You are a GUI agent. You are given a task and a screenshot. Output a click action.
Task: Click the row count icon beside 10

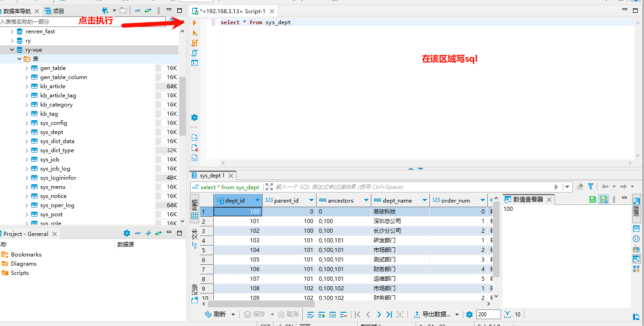(x=507, y=315)
